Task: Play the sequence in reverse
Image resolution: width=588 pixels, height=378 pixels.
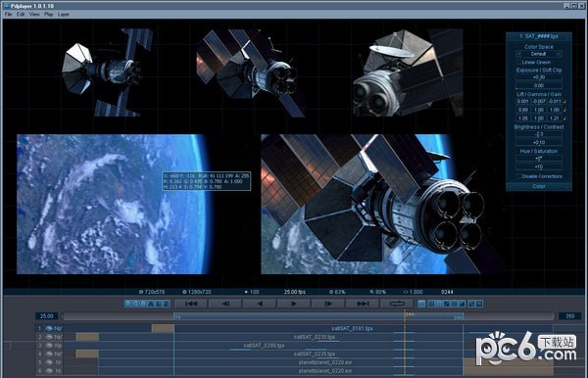Action: coord(260,304)
